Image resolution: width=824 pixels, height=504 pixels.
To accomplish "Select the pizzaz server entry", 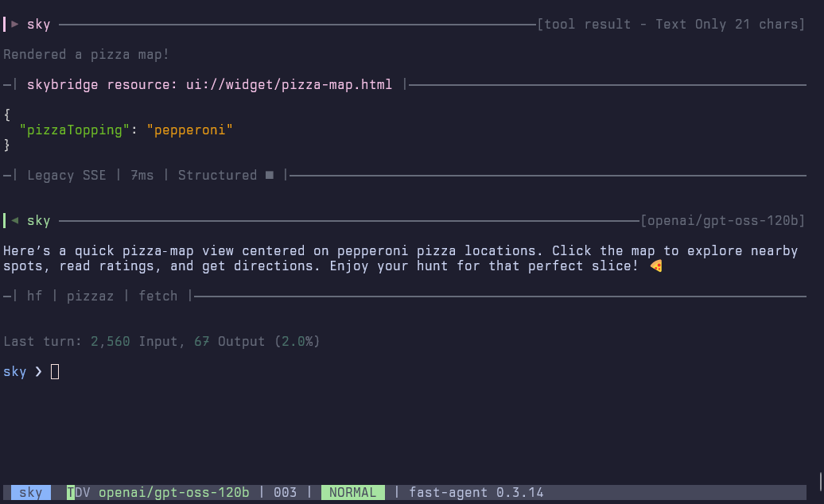I will point(90,296).
